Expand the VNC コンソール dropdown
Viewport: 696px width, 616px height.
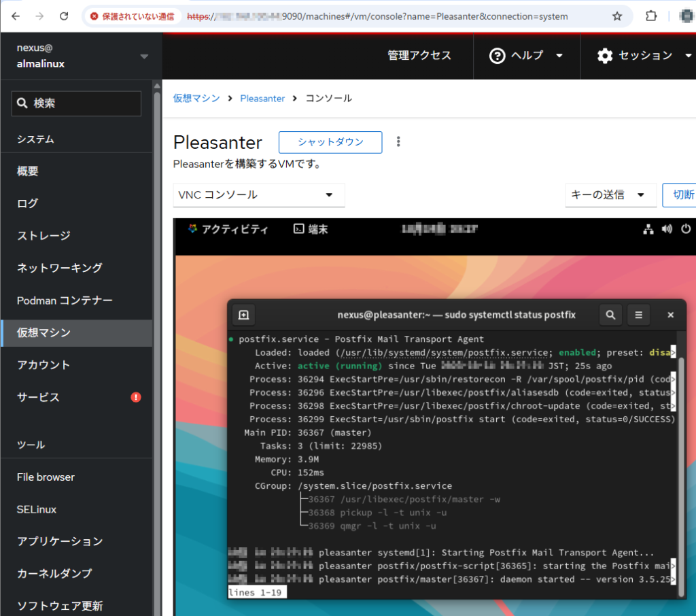pos(259,195)
